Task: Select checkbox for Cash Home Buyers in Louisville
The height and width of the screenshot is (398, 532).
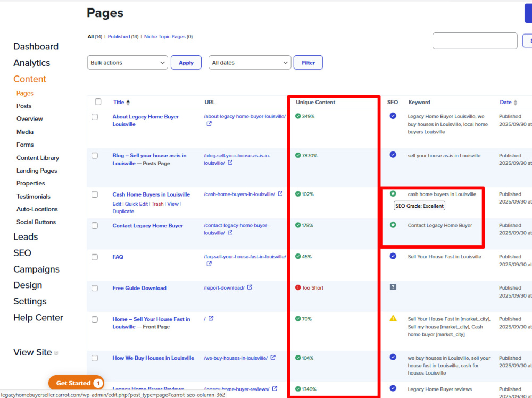Action: pyautogui.click(x=95, y=194)
